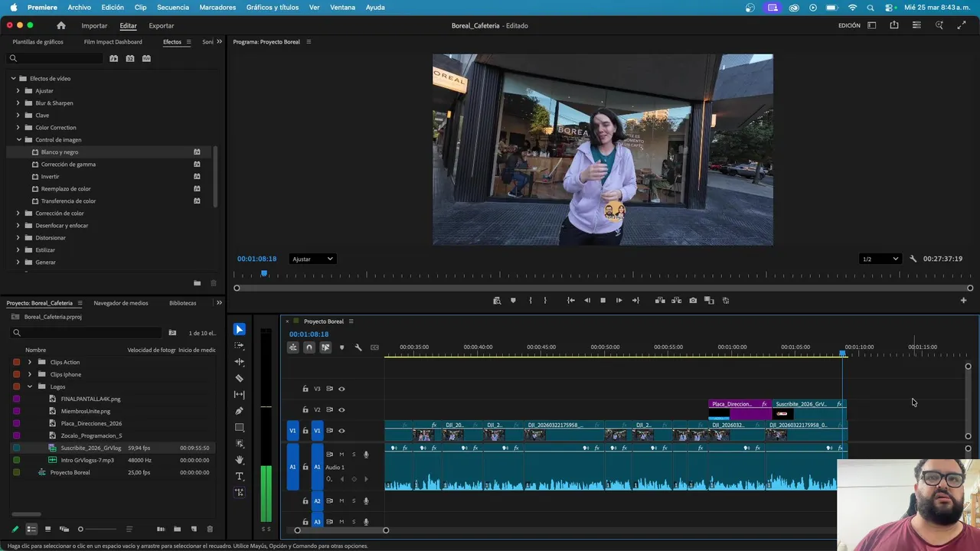Toggle snap magnet in timeline
The width and height of the screenshot is (980, 551).
click(309, 347)
